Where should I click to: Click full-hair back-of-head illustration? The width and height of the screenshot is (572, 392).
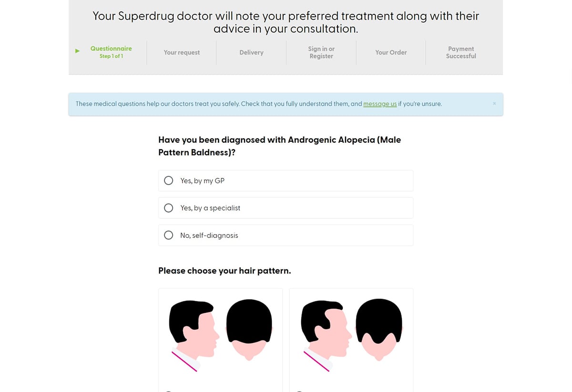tap(249, 329)
